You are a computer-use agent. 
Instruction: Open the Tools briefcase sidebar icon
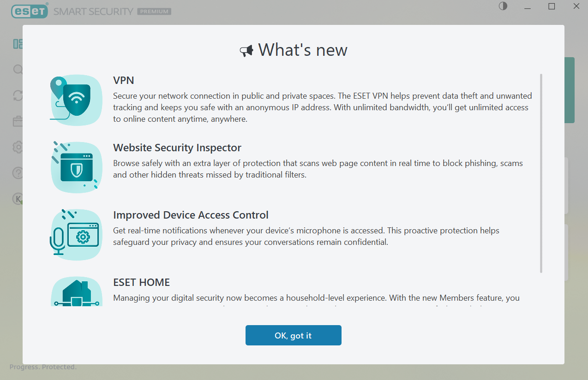[18, 121]
